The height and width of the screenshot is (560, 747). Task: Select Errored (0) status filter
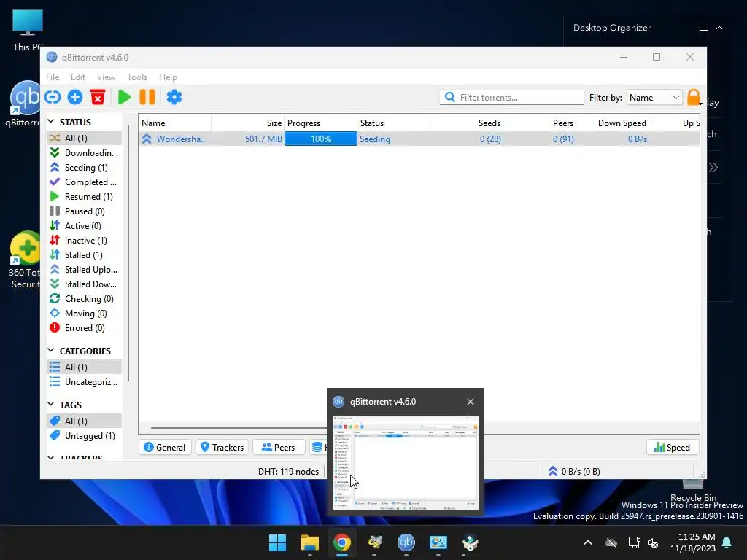(85, 328)
